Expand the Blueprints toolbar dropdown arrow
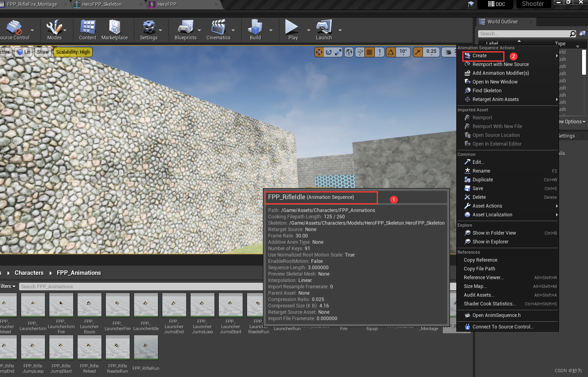588x377 pixels. [199, 30]
